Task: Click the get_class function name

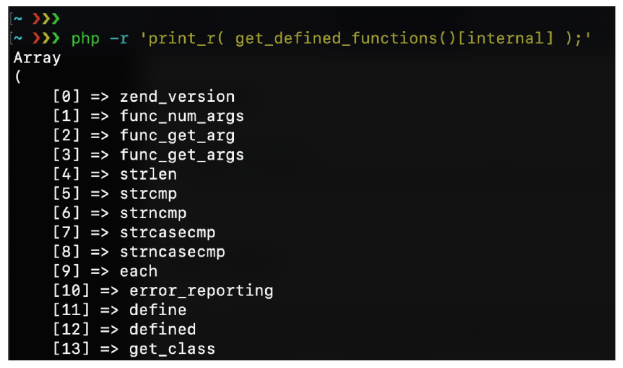Action: coord(172,349)
